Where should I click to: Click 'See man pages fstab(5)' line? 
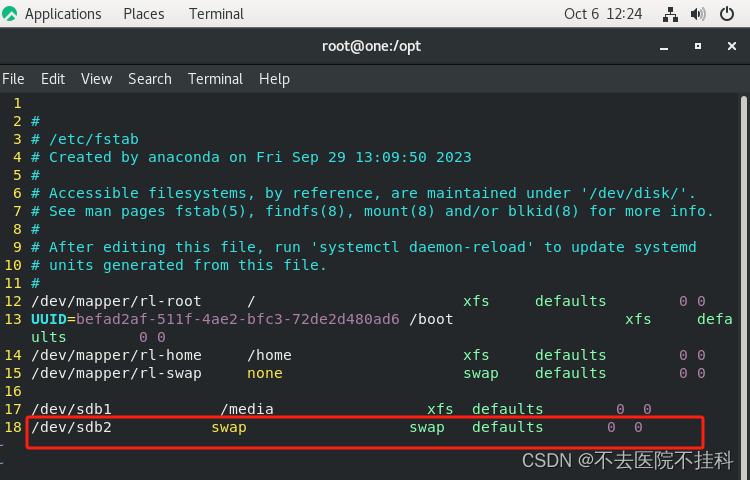coord(372,211)
